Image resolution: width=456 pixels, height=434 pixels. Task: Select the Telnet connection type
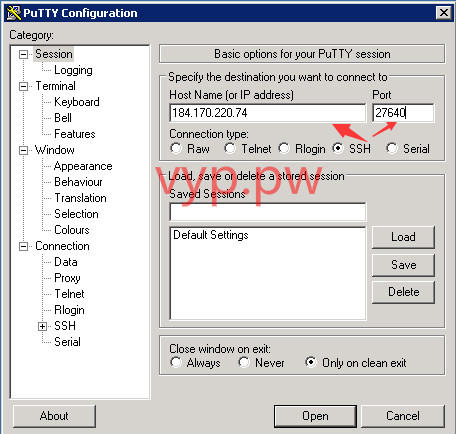point(230,148)
